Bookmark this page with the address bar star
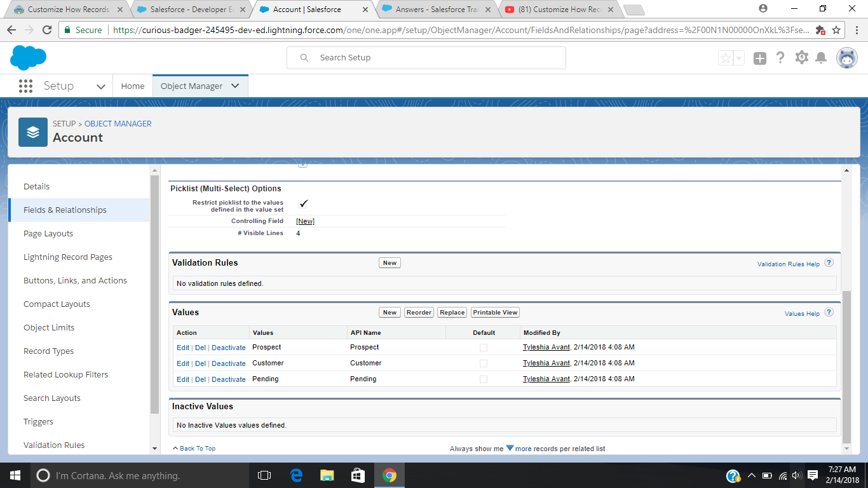 [836, 30]
